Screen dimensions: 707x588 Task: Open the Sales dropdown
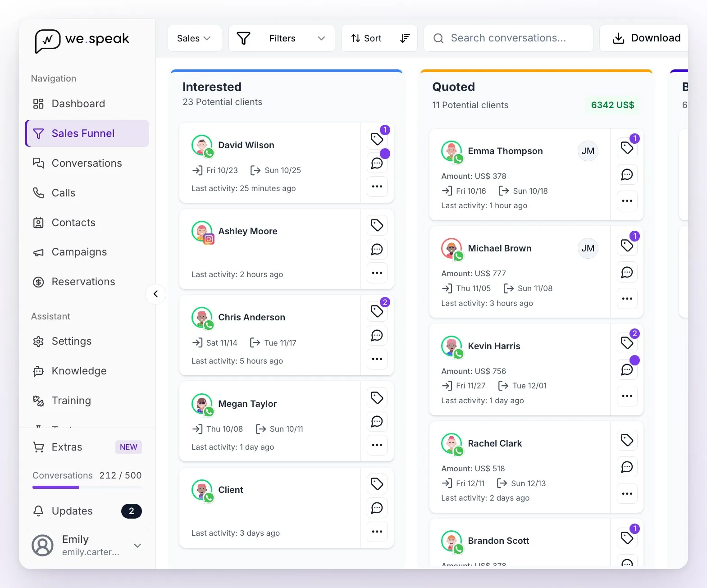pyautogui.click(x=195, y=38)
